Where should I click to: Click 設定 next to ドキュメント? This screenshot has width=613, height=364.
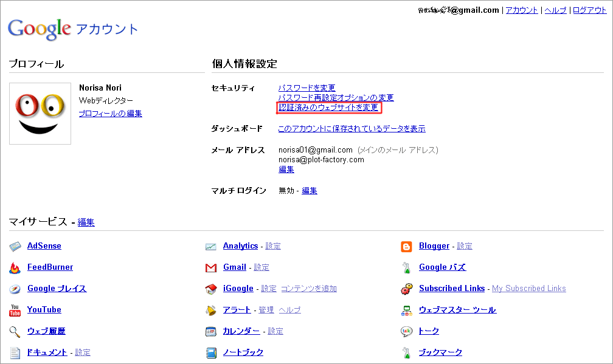tap(83, 352)
